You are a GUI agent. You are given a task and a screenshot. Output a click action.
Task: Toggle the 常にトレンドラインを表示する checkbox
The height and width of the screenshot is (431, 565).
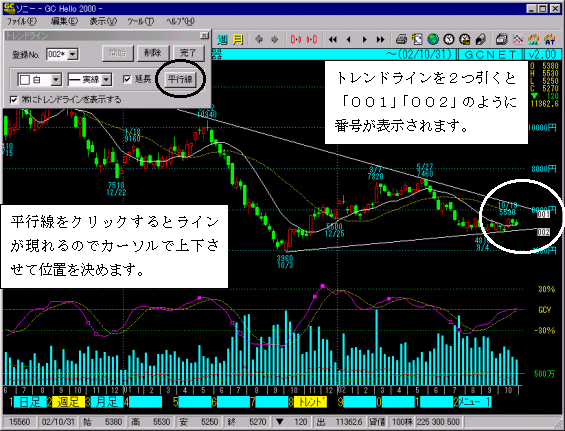click(x=14, y=99)
